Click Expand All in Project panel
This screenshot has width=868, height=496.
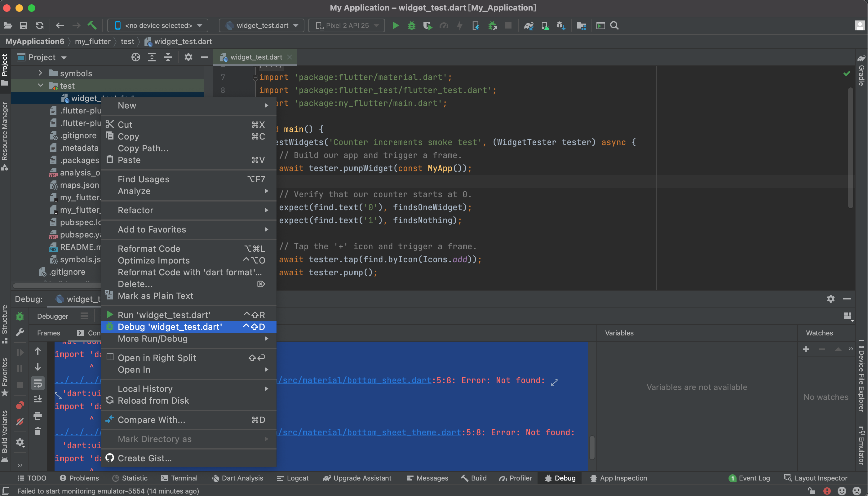click(152, 57)
